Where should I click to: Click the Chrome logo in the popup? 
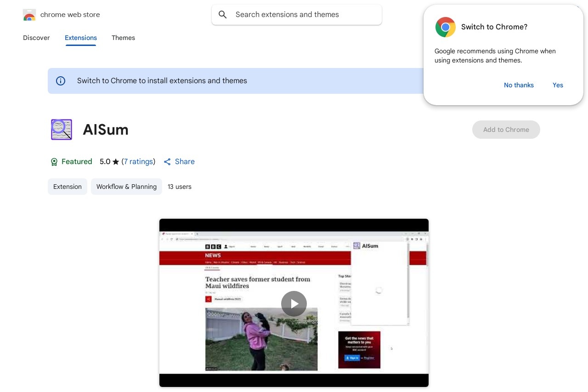coord(445,27)
